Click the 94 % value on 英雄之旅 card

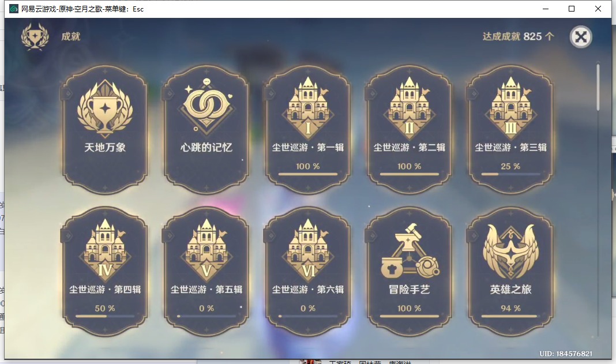point(510,309)
